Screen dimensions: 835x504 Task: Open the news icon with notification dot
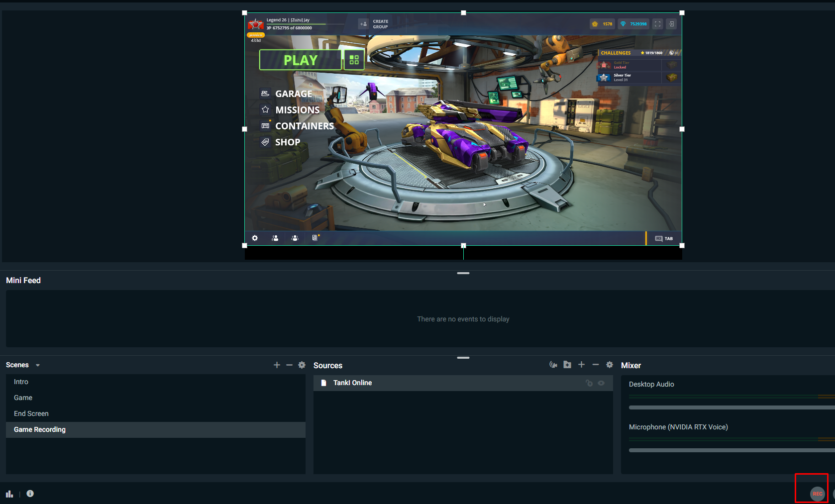coord(315,238)
